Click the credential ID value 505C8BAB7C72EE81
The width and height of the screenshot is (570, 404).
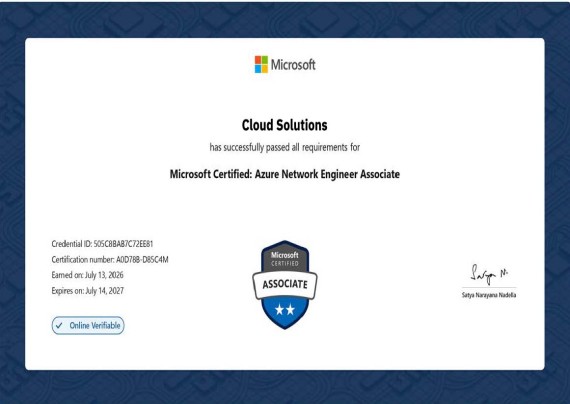point(123,244)
